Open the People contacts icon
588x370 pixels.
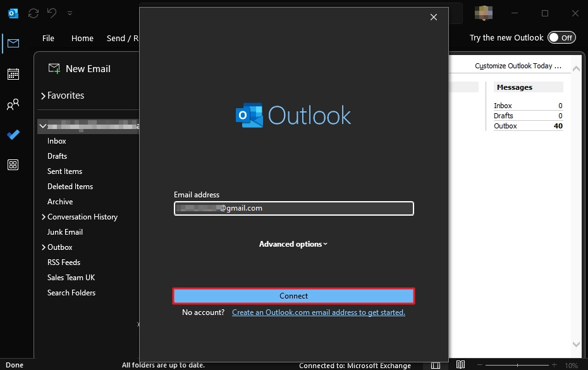(13, 105)
